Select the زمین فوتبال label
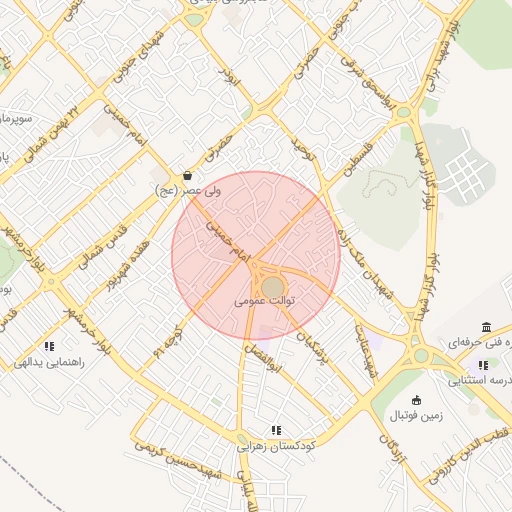 pos(416,416)
